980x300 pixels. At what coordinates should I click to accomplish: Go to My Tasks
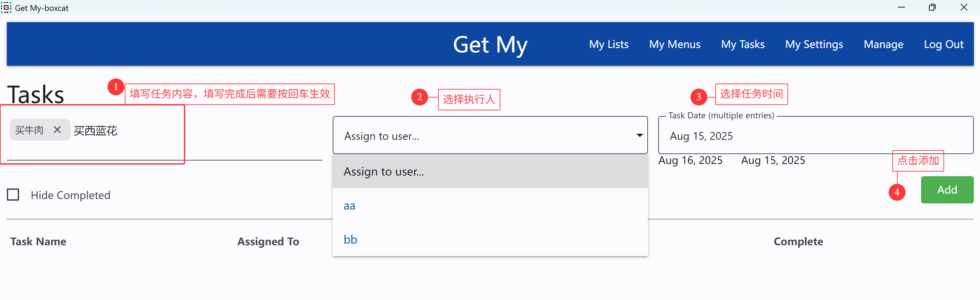[743, 44]
